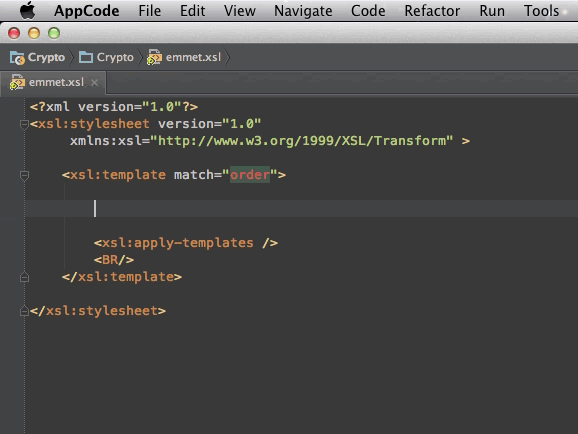Click the closing xsl:stylesheet tag text
This screenshot has width=578, height=434.
point(98,311)
